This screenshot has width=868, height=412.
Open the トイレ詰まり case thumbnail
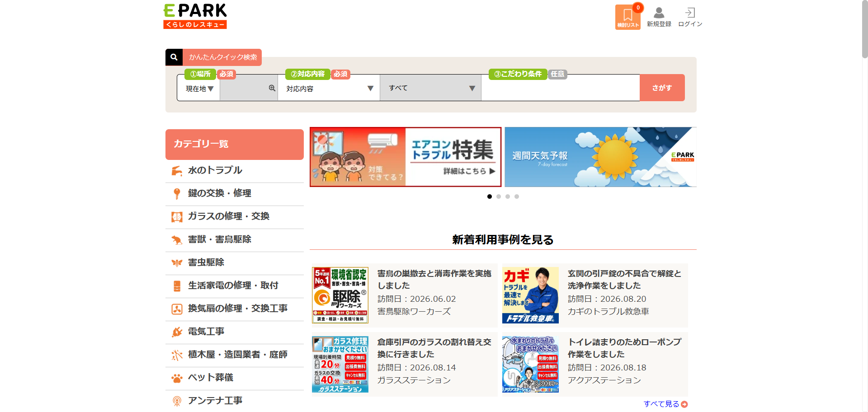click(530, 364)
